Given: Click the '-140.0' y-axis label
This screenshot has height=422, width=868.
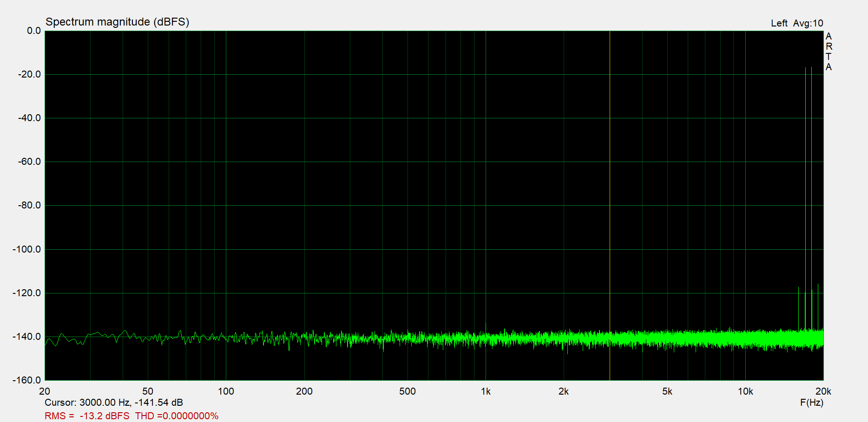Looking at the screenshot, I should [x=27, y=337].
